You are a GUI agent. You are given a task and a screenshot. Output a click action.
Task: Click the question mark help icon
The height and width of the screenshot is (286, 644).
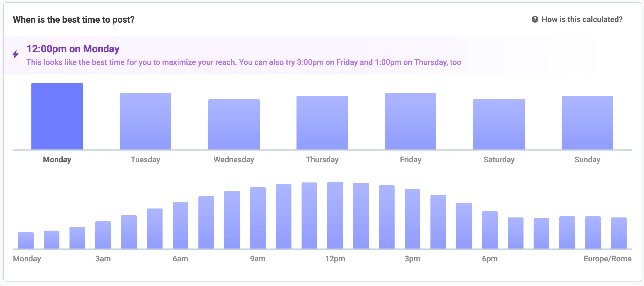[535, 19]
